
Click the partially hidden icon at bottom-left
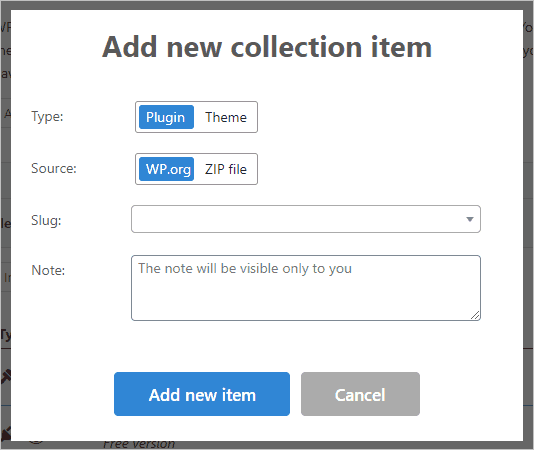5,433
